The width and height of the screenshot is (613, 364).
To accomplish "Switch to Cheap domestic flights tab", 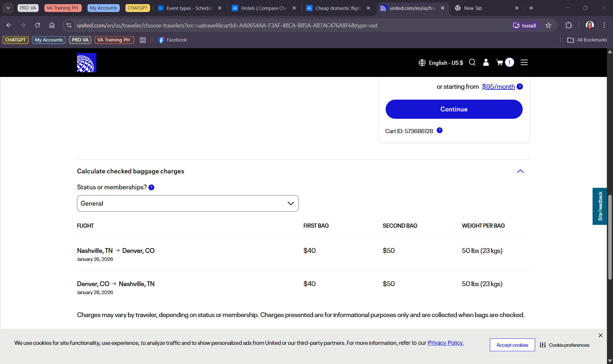I will click(338, 8).
